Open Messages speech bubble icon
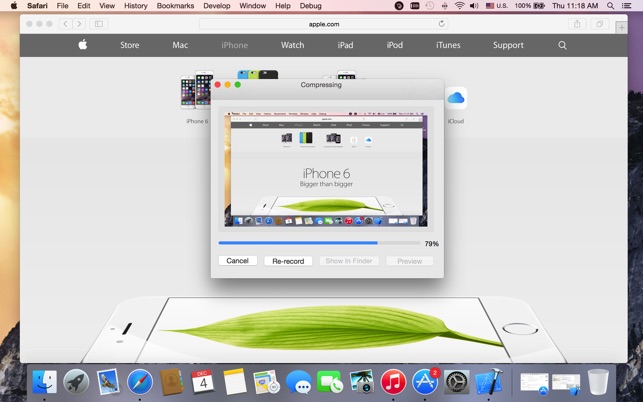 coord(298,383)
